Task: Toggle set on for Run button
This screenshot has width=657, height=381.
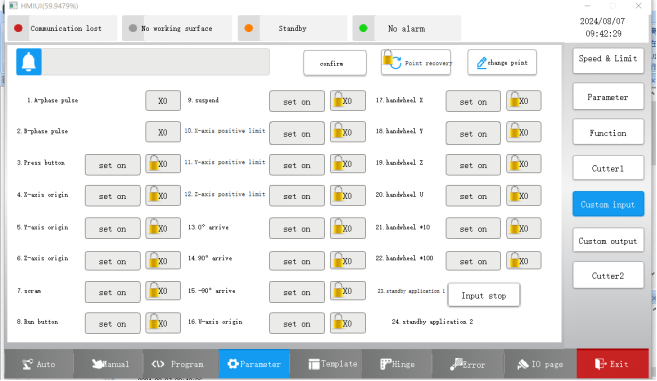Action: (x=113, y=324)
